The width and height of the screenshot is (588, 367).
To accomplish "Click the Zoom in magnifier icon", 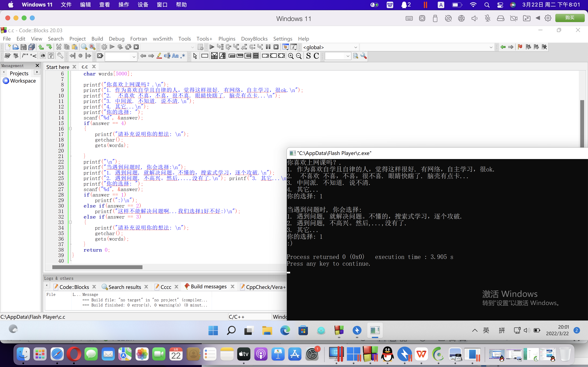I will tap(291, 56).
